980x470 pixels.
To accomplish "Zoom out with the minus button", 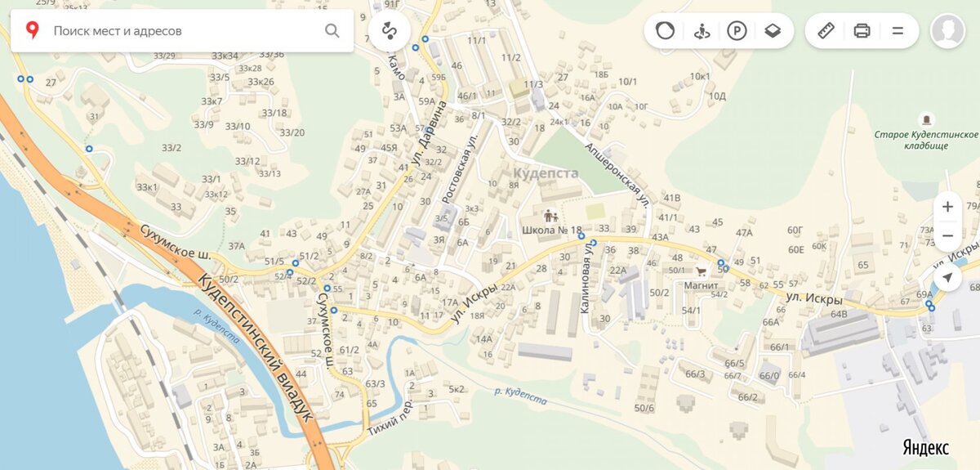I will tap(947, 235).
